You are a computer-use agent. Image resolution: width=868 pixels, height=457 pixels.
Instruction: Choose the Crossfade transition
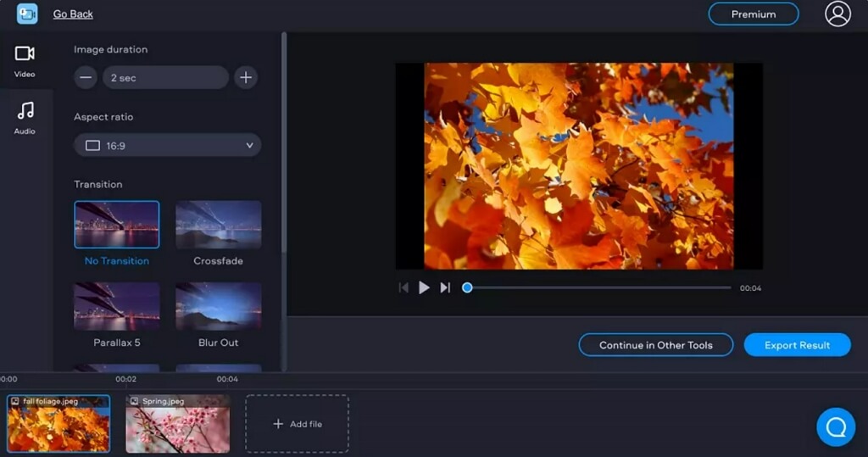pyautogui.click(x=218, y=225)
